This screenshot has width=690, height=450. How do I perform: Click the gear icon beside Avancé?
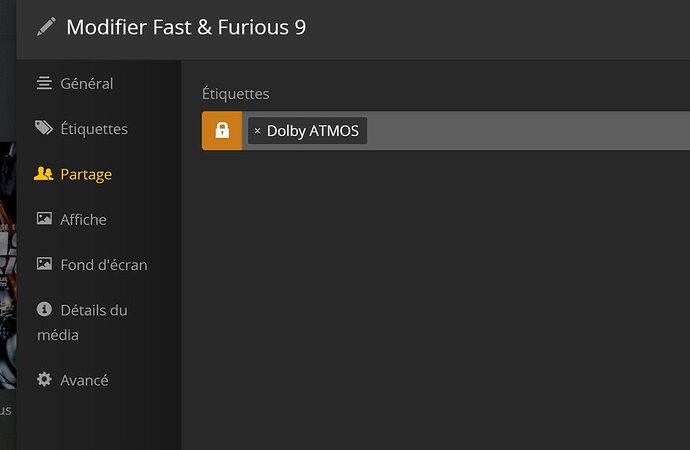point(44,380)
